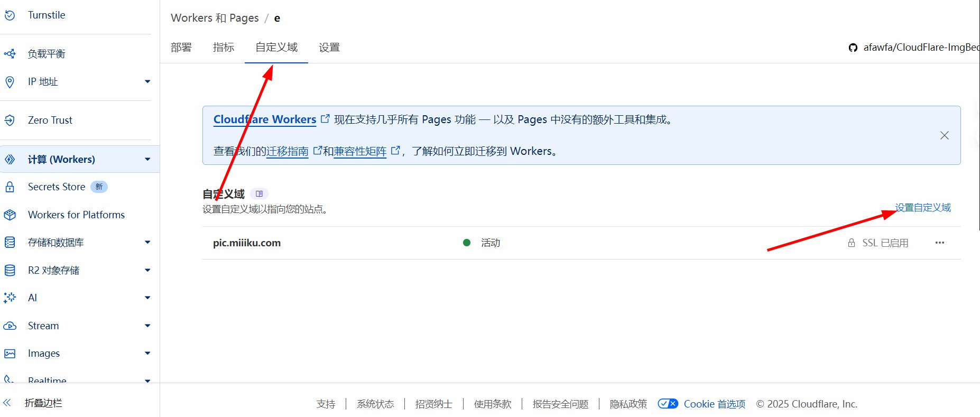Open the three-dot menu for pic.miiiku.com
The height and width of the screenshot is (417, 980).
pos(939,243)
